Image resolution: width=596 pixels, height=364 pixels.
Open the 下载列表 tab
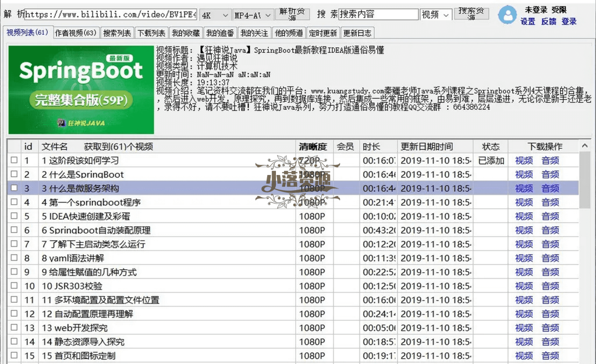click(x=151, y=33)
